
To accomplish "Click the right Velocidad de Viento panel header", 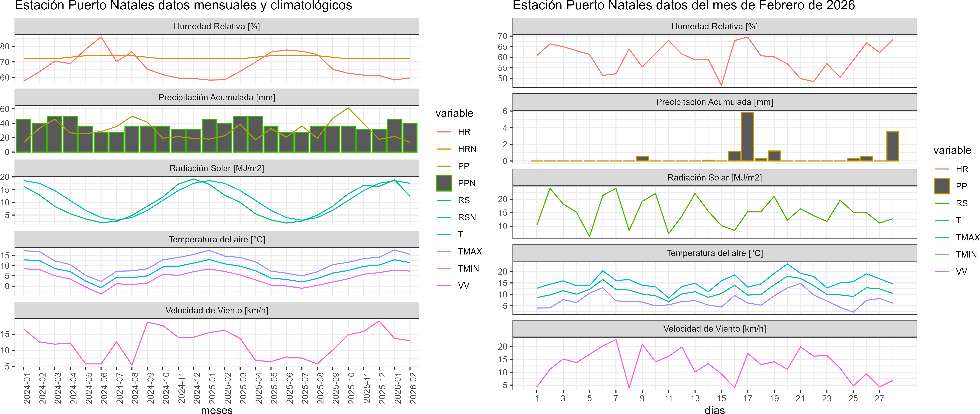I will [714, 329].
